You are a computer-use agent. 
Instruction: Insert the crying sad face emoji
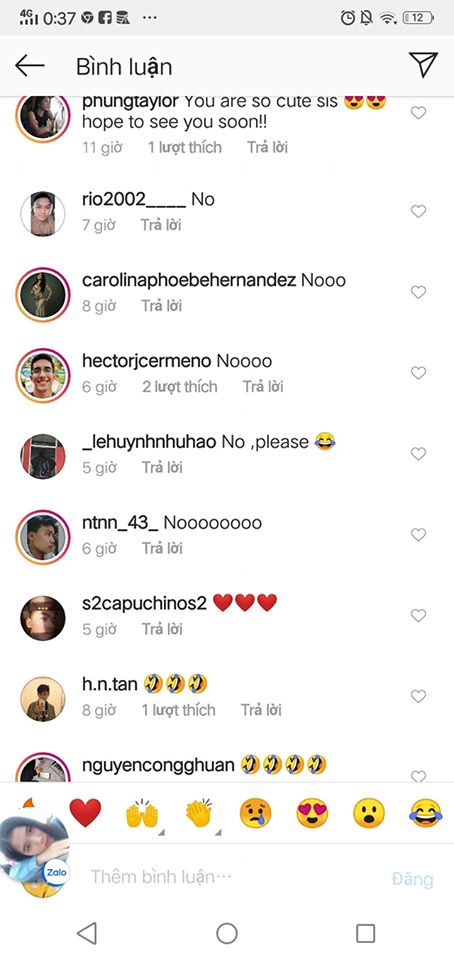[x=255, y=814]
